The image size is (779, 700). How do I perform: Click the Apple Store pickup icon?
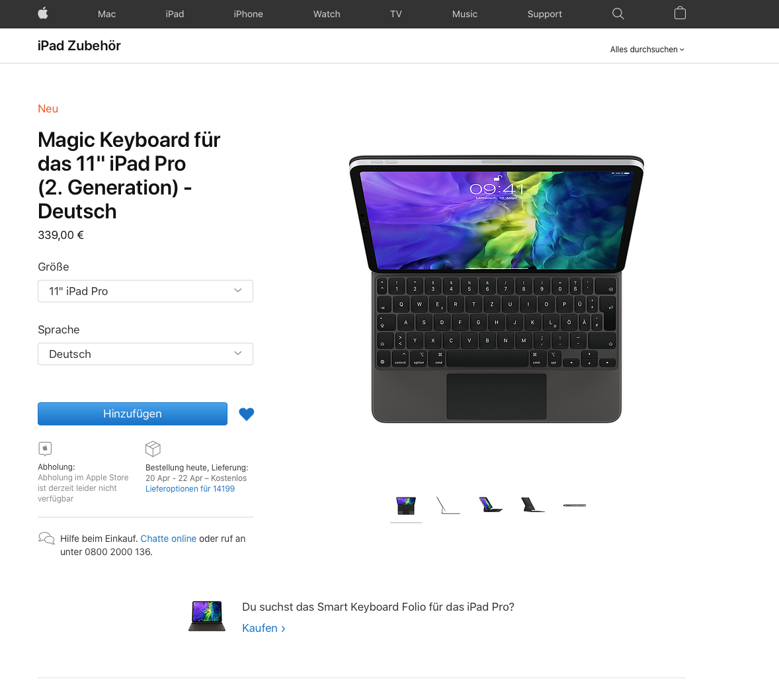[45, 449]
